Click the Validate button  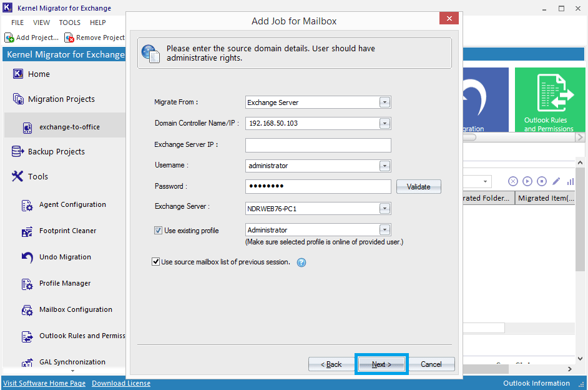[418, 186]
